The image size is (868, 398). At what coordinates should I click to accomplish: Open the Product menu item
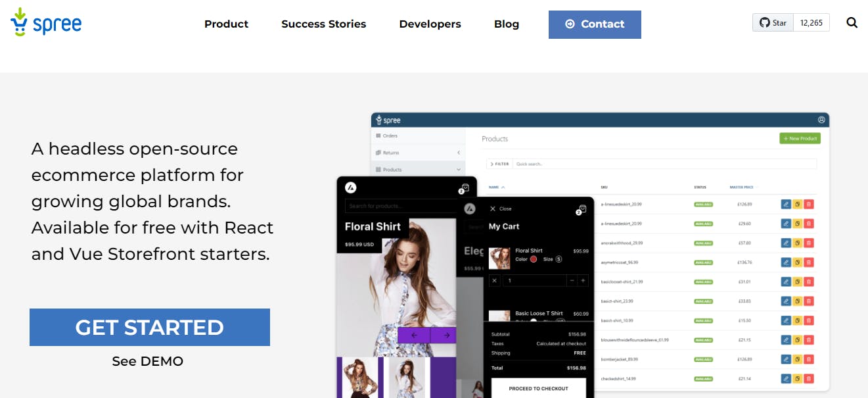(226, 24)
